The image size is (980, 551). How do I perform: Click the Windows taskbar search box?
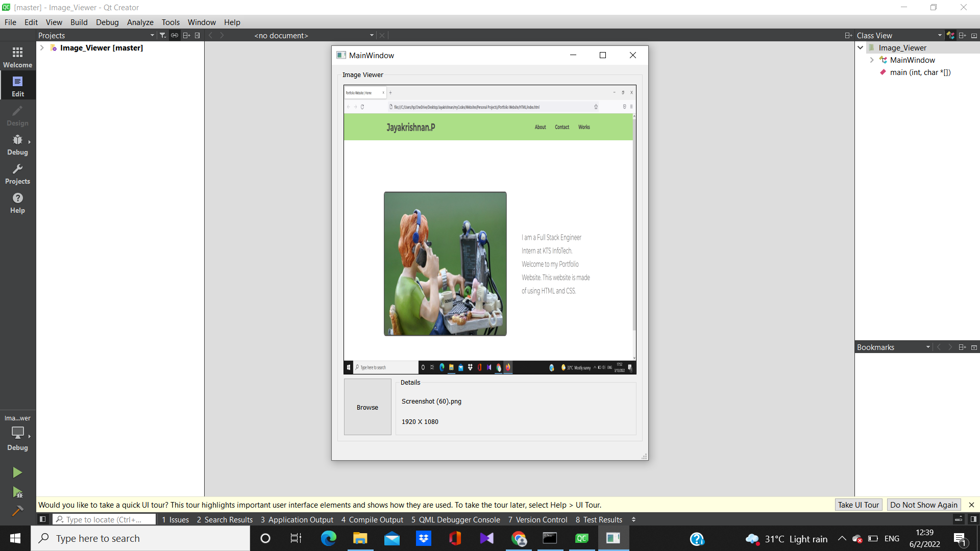(x=140, y=538)
